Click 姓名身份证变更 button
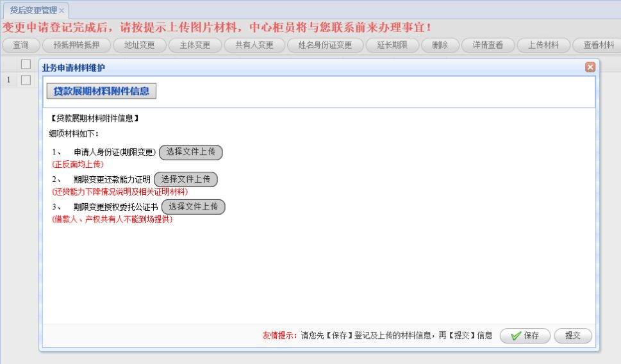The height and width of the screenshot is (364, 621). pos(325,45)
